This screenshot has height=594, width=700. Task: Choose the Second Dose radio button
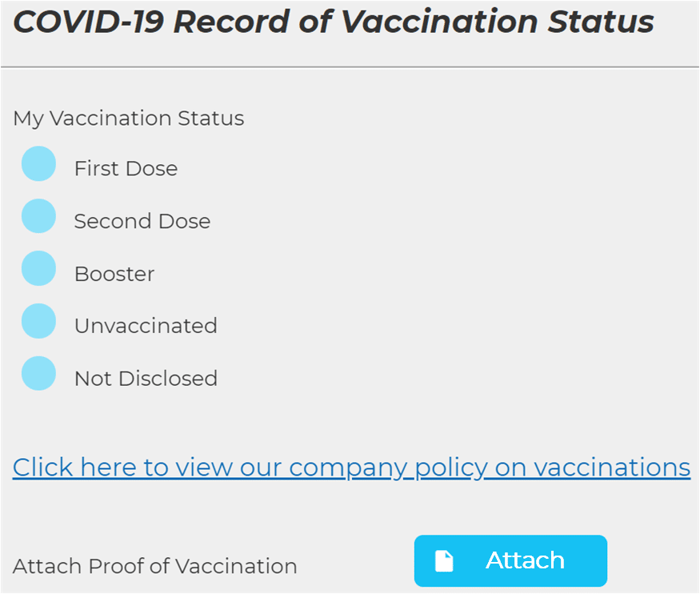click(x=38, y=217)
